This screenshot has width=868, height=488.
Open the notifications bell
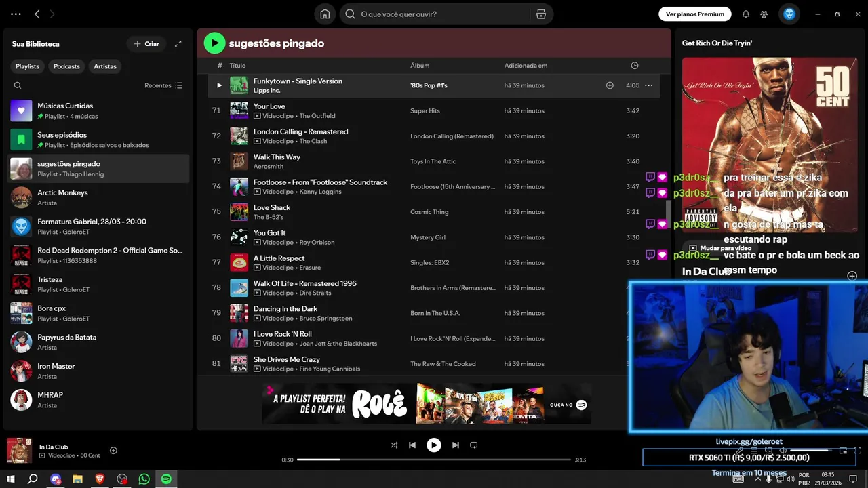[x=746, y=14]
